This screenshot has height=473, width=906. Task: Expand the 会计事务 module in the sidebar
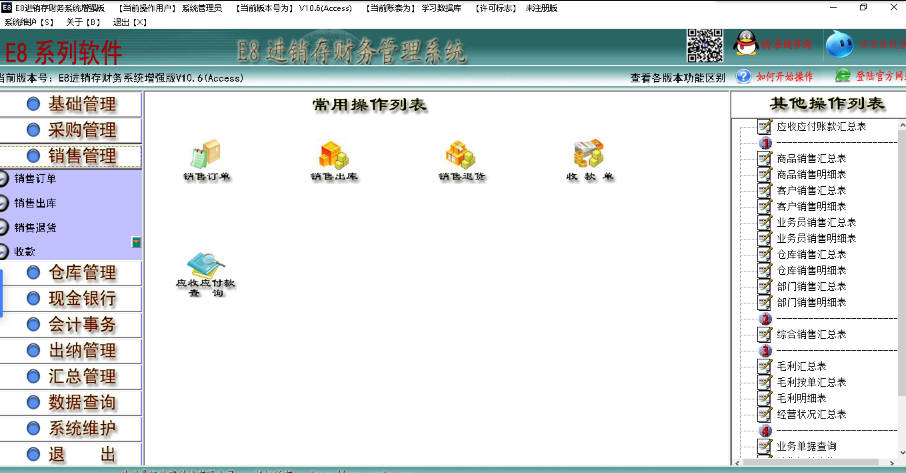click(70, 325)
